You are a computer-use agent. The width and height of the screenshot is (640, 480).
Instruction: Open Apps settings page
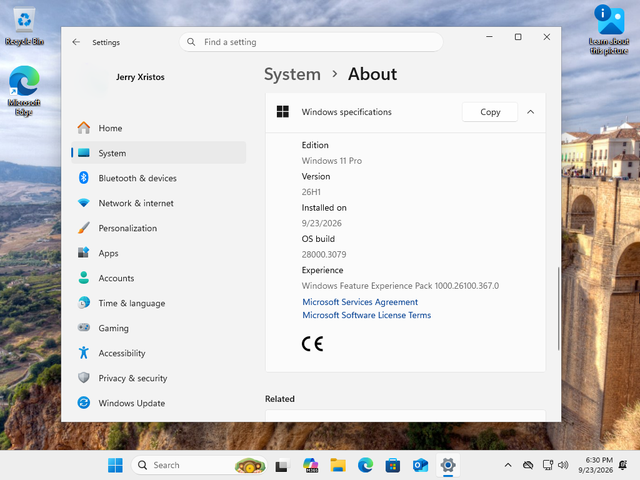[158, 253]
